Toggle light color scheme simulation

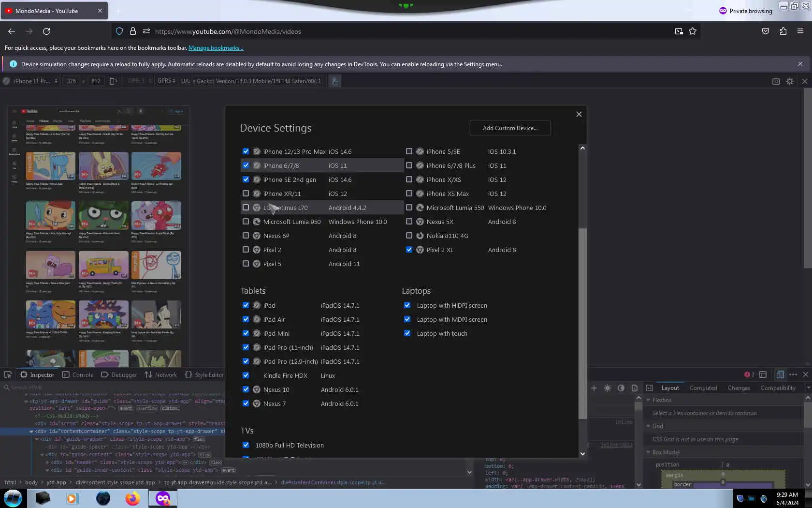608,388
